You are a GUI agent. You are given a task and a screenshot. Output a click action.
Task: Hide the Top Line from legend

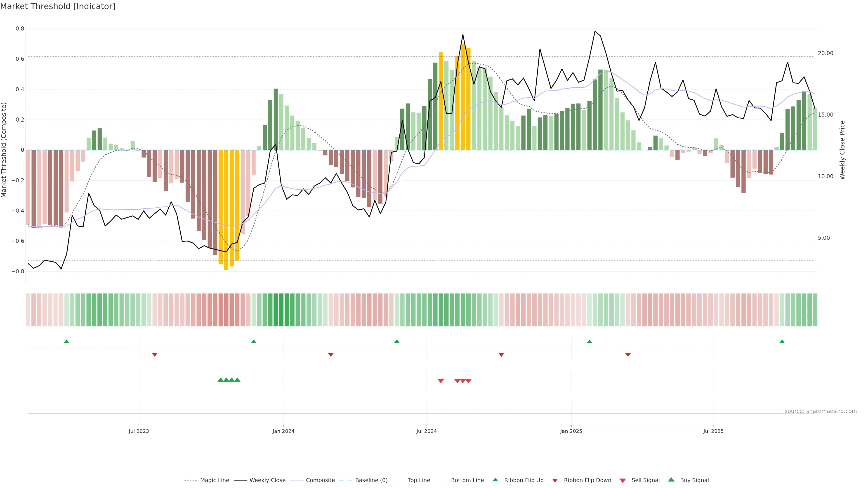point(419,480)
